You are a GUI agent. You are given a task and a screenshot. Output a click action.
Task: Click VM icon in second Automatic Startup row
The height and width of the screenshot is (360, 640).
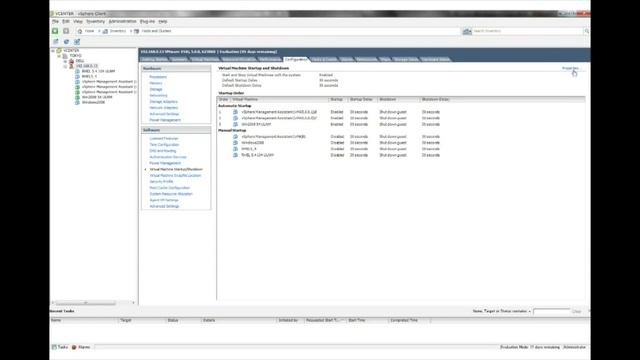point(235,118)
